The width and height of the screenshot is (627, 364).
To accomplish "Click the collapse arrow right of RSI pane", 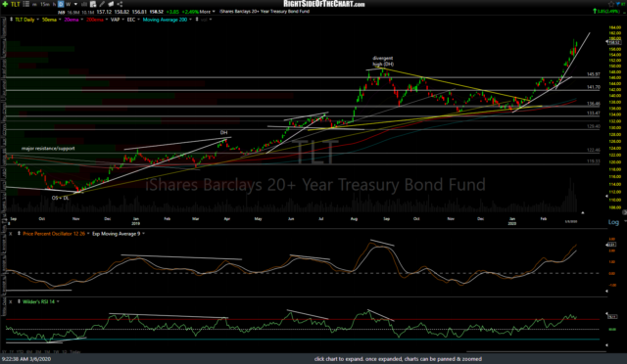I will 606,344.
